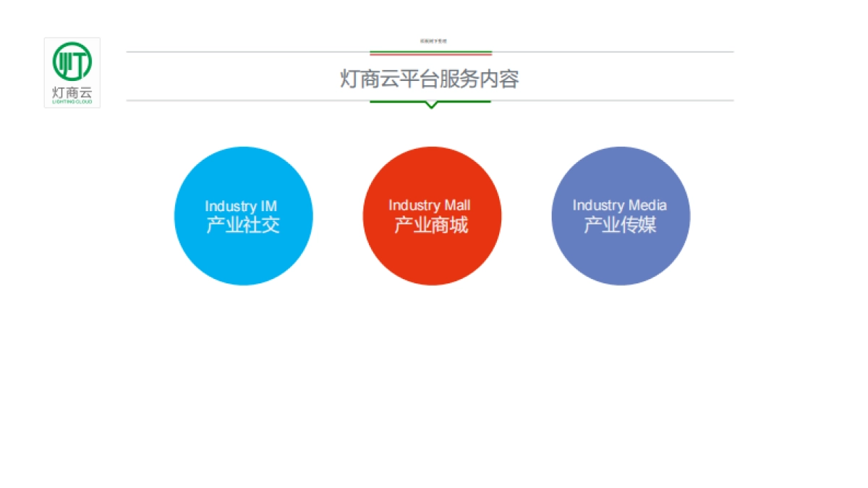Expand the Industry Mall circle details

(x=432, y=215)
